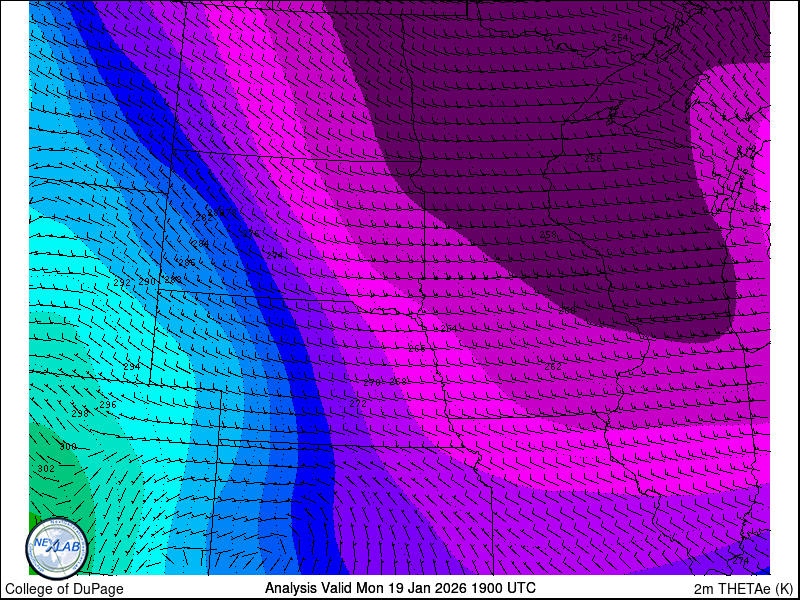
Task: Click the 'Analysis Valid Mon 19 Jan 2026 1900 UTC' caption
Action: (400, 587)
